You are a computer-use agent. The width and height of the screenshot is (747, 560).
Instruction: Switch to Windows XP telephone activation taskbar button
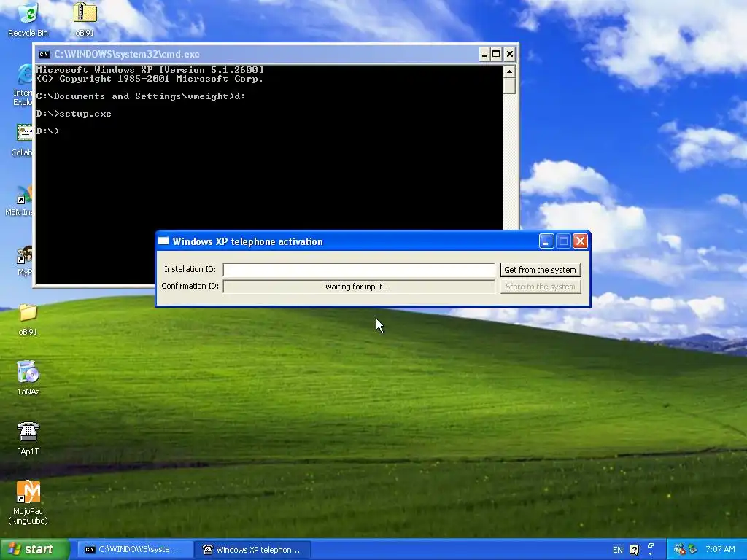[254, 550]
